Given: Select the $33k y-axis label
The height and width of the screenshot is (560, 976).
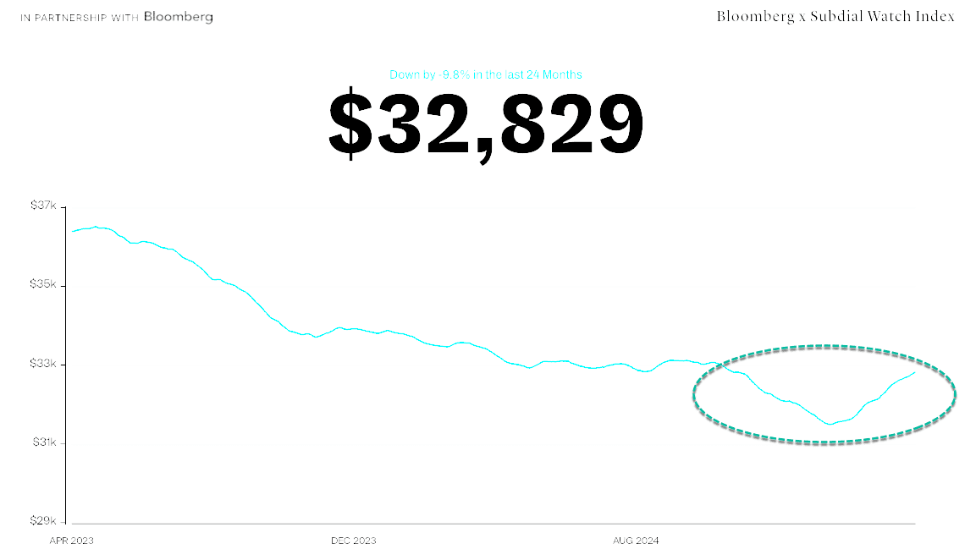Looking at the screenshot, I should click(42, 365).
